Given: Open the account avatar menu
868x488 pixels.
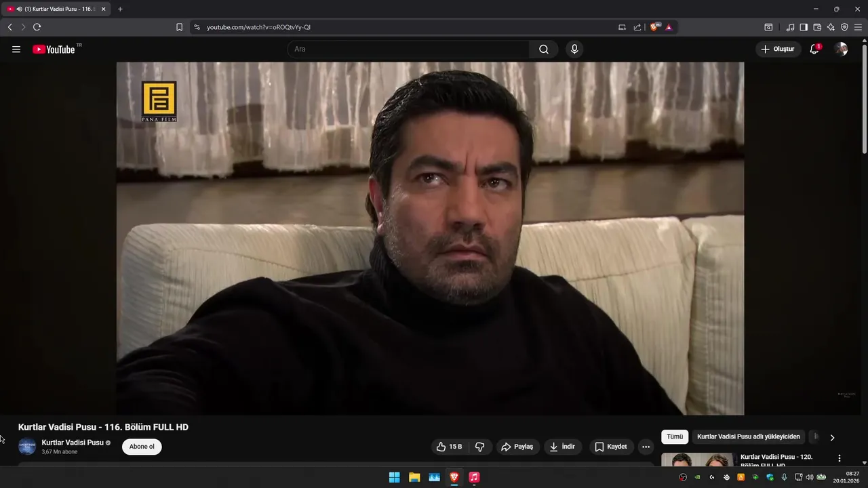Looking at the screenshot, I should [841, 49].
